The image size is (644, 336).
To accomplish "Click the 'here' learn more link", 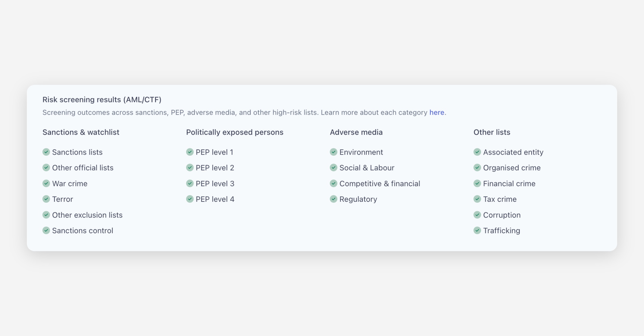I will coord(437,113).
